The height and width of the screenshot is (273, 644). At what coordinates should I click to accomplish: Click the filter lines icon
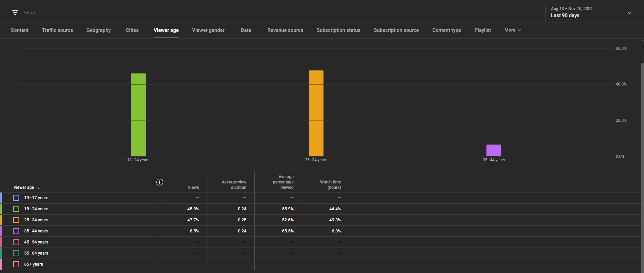click(14, 13)
